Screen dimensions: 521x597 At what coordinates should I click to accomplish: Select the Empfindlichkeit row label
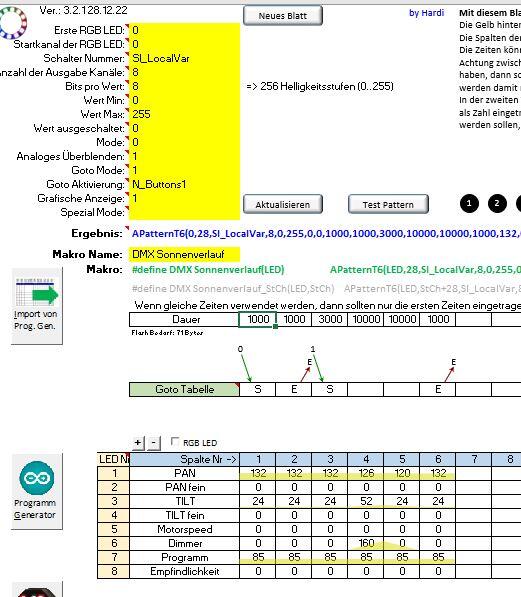[x=184, y=571]
